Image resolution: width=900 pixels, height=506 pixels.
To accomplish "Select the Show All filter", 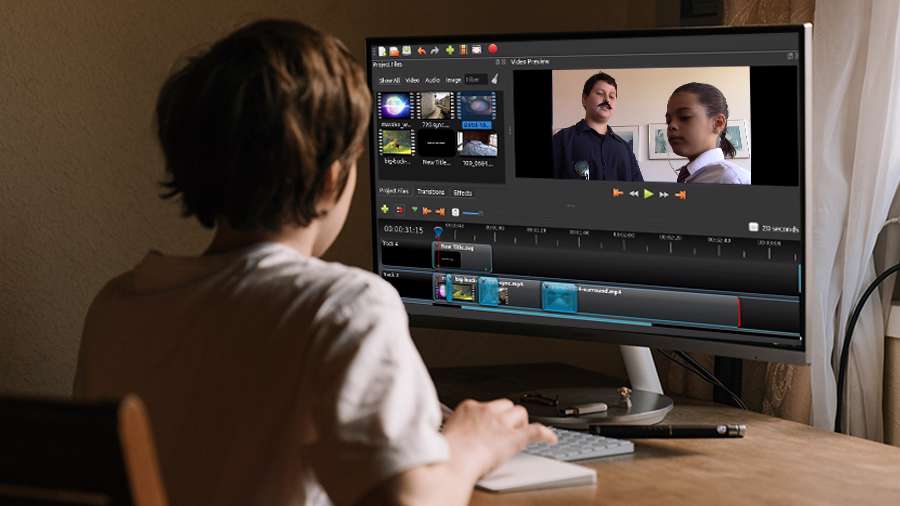I will point(389,81).
